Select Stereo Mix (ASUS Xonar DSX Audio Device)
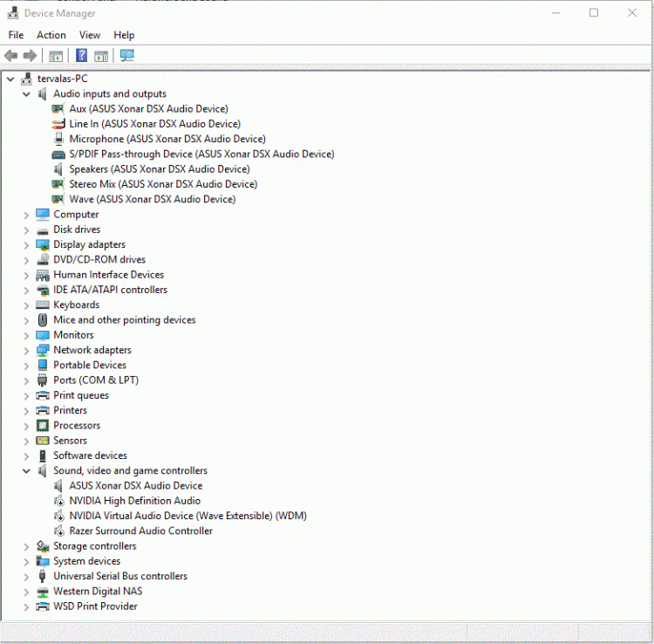 163,184
